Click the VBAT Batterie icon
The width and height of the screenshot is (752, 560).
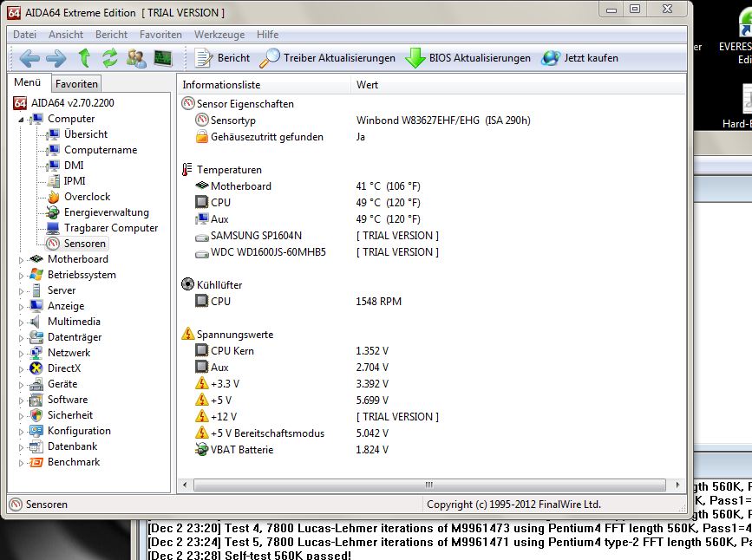point(201,450)
